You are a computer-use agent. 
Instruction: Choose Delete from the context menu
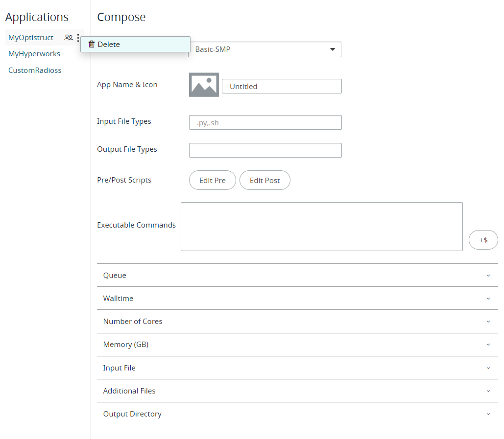click(135, 45)
